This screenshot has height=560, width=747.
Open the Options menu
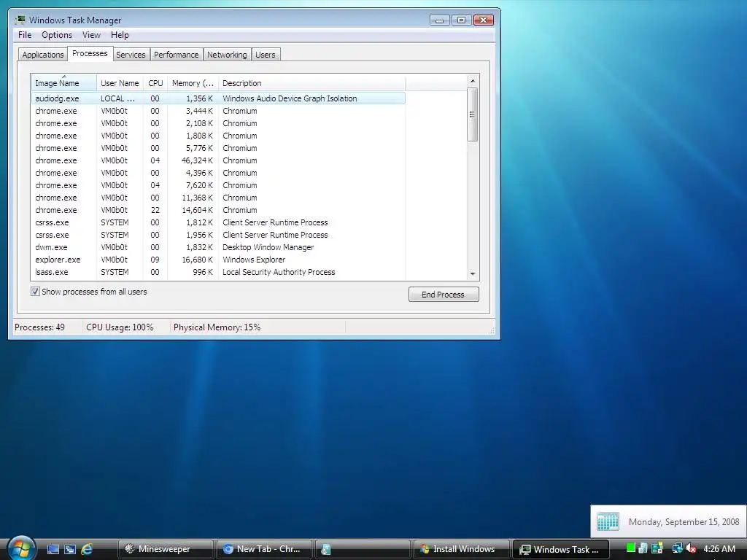click(x=57, y=35)
